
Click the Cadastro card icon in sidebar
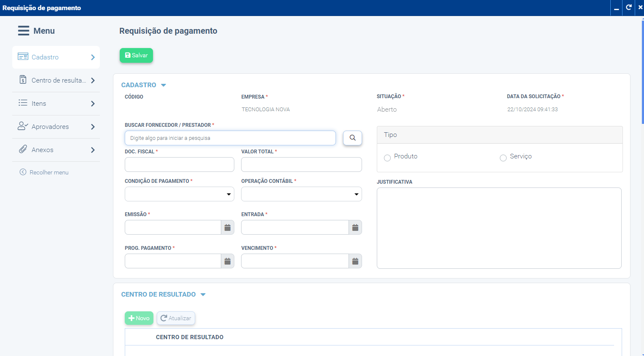tap(23, 56)
